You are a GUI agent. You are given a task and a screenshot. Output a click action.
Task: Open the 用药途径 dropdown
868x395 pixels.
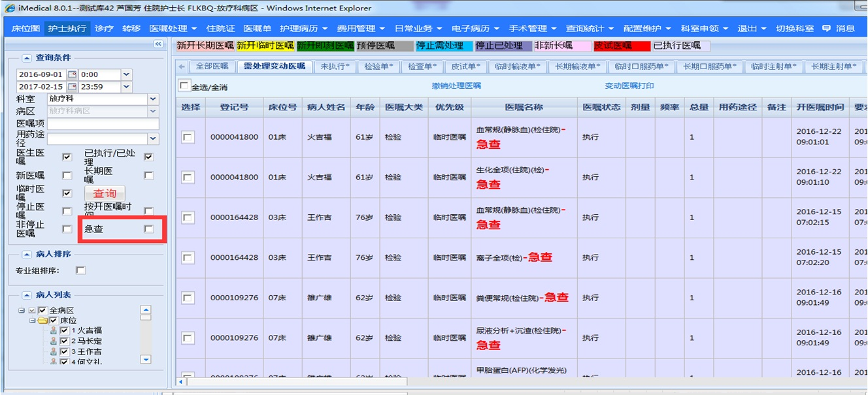pyautogui.click(x=153, y=138)
